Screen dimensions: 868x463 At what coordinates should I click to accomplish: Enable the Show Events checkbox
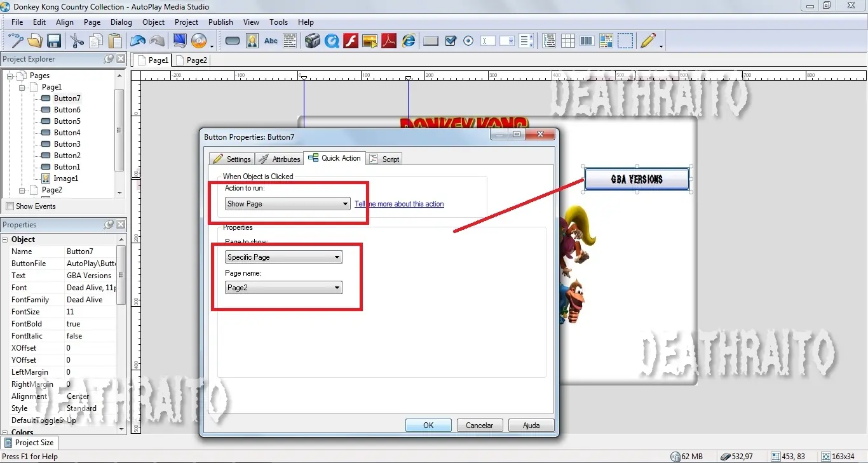[x=10, y=206]
